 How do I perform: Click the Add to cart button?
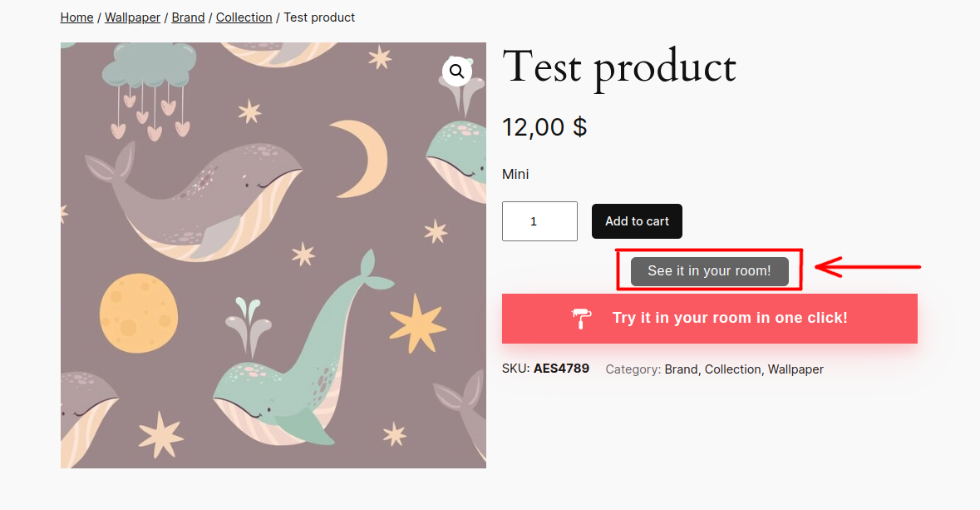(637, 221)
